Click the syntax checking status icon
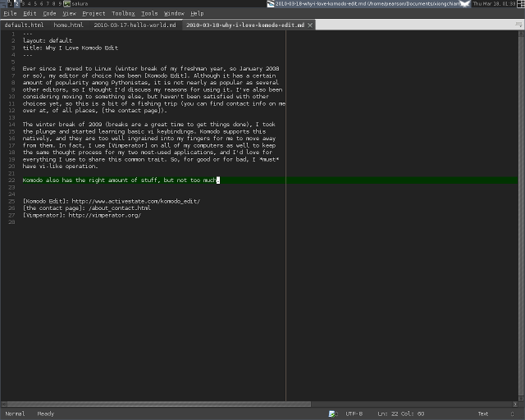The image size is (525, 420). coord(332,414)
